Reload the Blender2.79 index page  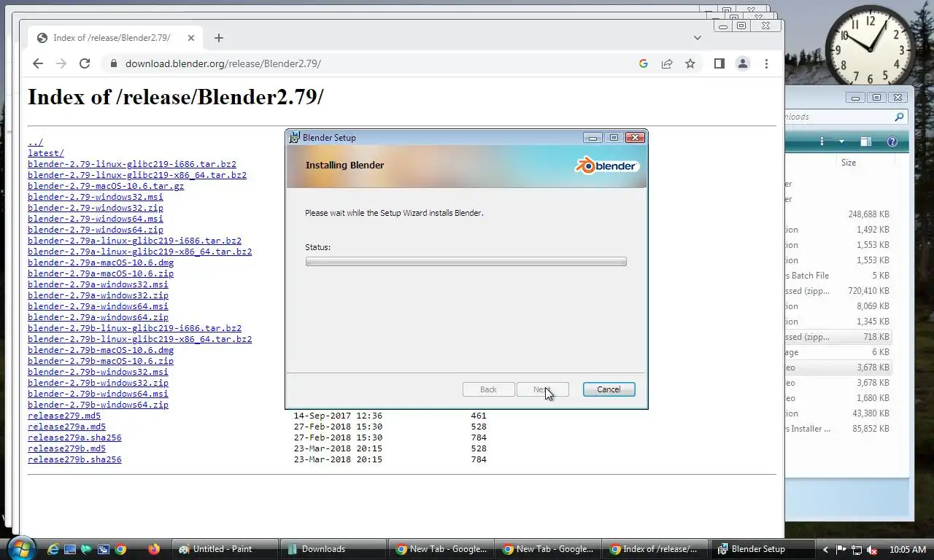85,63
